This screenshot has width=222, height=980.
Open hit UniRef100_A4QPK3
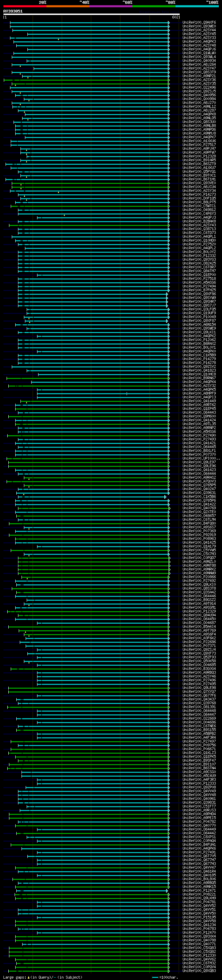coord(199,41)
